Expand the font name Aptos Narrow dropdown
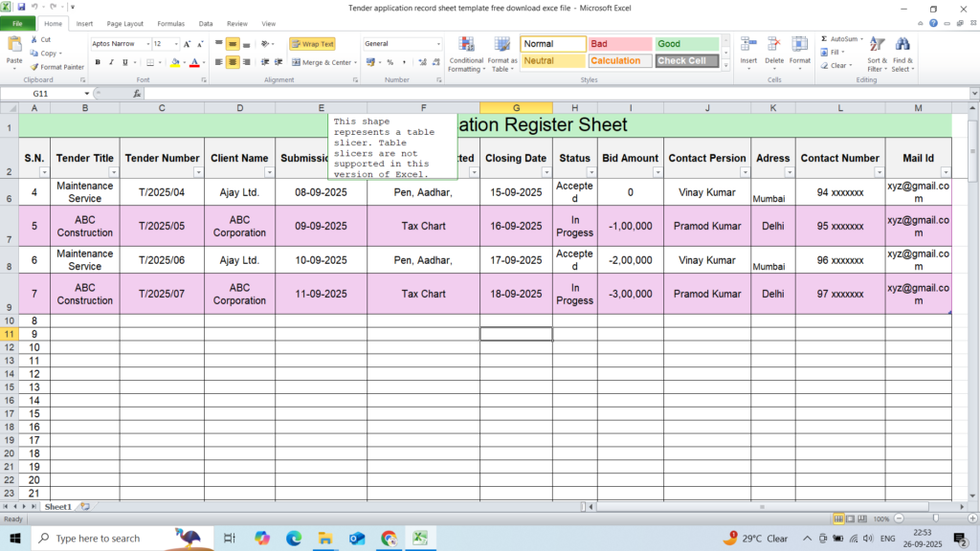Viewport: 980px width, 551px height. (147, 44)
